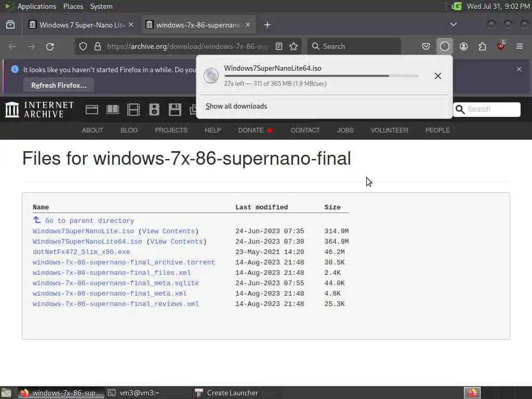Open the final_archive.torrent link
Image resolution: width=532 pixels, height=399 pixels.
tap(124, 262)
